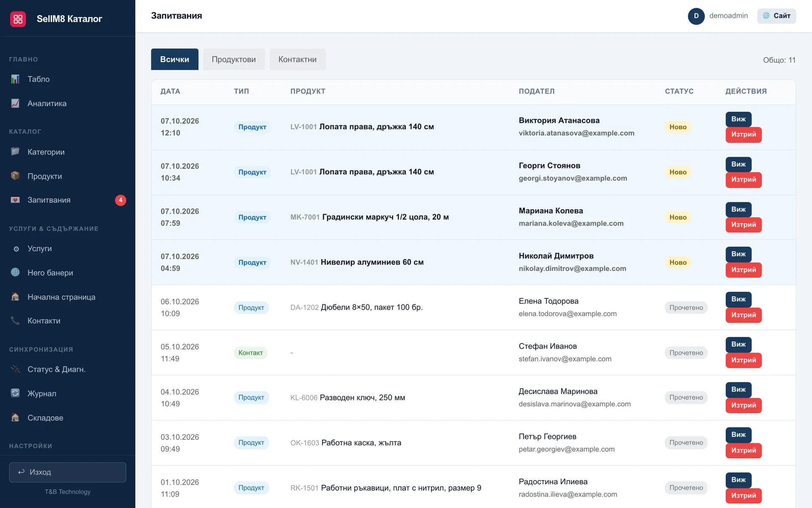Log out with the Изход button
This screenshot has width=812, height=508.
(68, 472)
